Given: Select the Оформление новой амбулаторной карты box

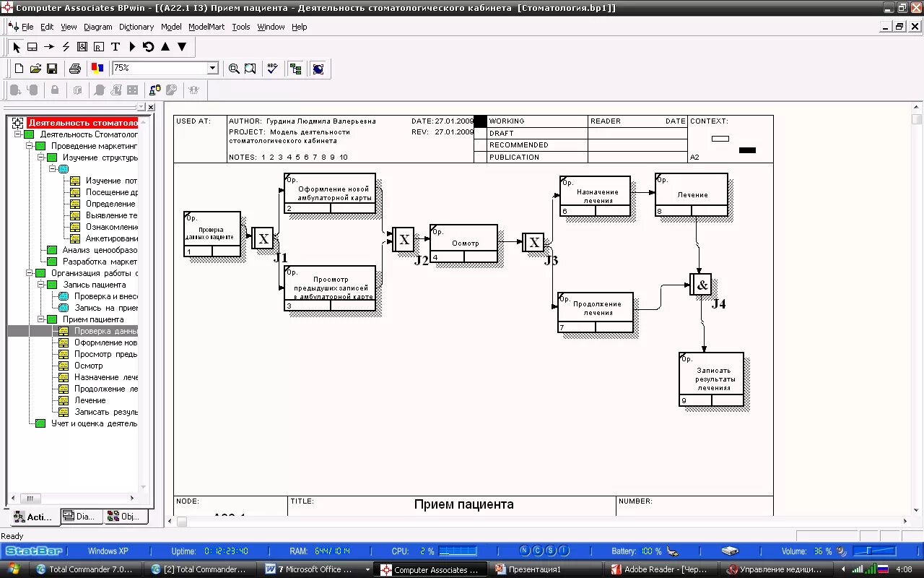Looking at the screenshot, I should 330,194.
